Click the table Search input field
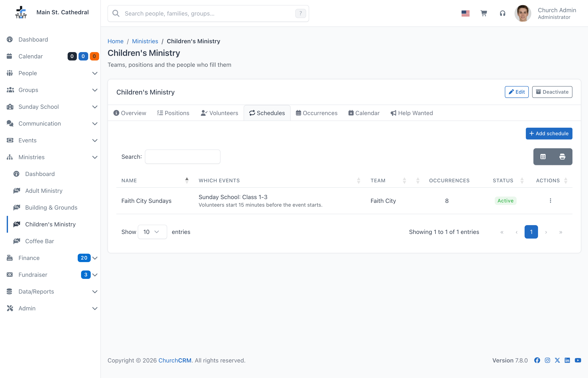588x378 pixels. (182, 157)
